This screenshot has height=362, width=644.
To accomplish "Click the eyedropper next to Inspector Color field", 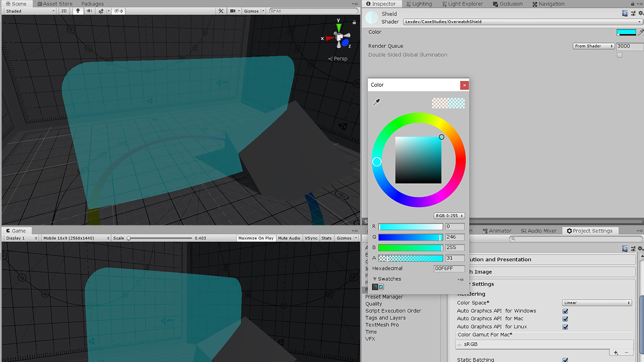I will 640,32.
